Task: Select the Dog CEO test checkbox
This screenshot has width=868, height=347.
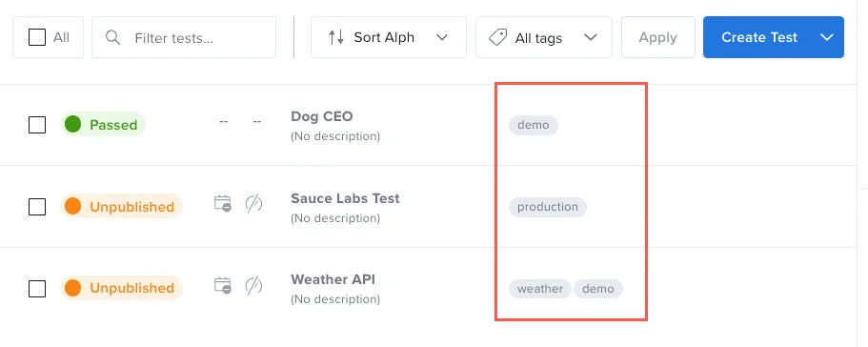Action: 37,125
